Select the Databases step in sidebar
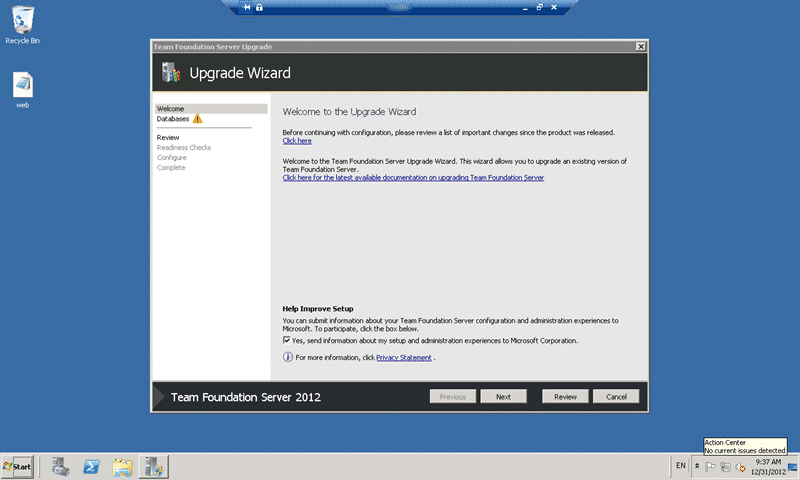The width and height of the screenshot is (800, 480). (x=172, y=119)
